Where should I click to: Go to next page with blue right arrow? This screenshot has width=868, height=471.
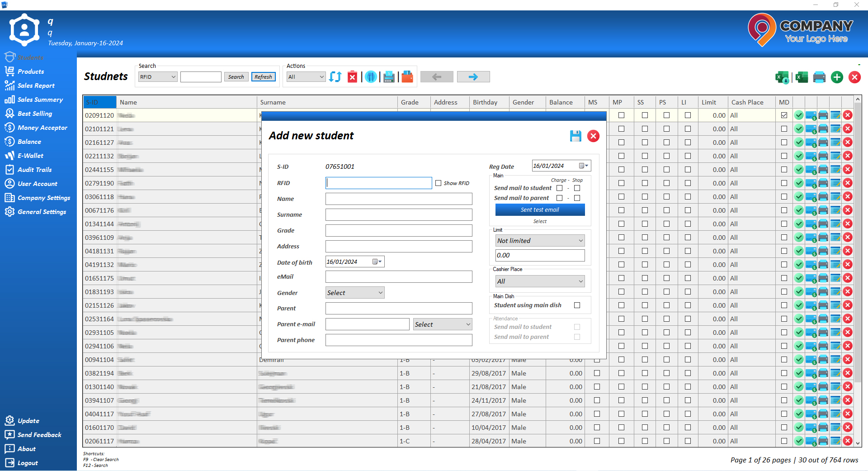pyautogui.click(x=473, y=77)
